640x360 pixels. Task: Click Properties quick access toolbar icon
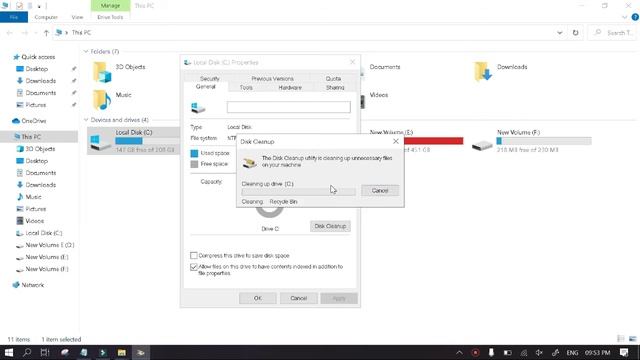19,6
